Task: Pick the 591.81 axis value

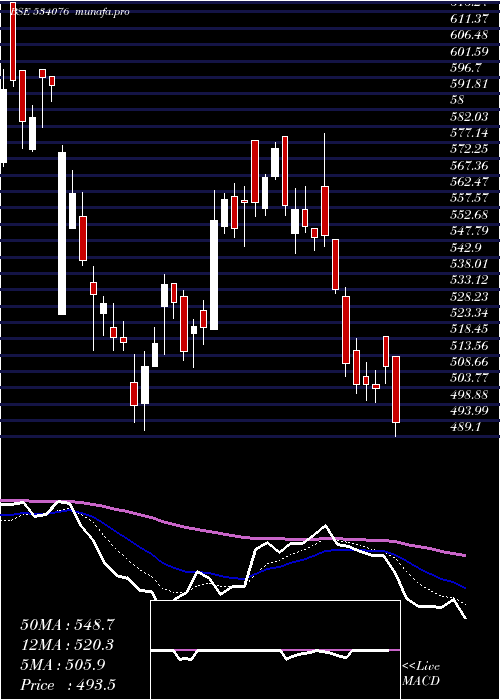Action: tap(469, 84)
